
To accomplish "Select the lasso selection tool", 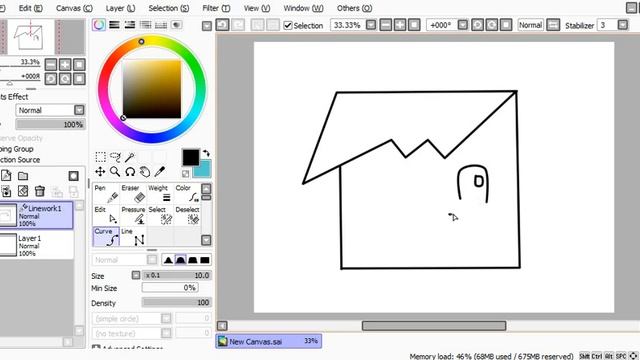I will [x=115, y=157].
